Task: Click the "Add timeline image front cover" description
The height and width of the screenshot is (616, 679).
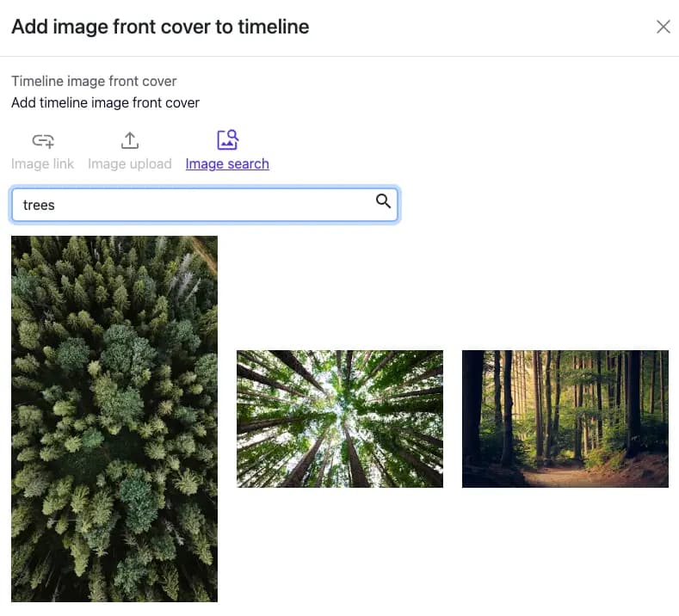Action: pos(105,102)
